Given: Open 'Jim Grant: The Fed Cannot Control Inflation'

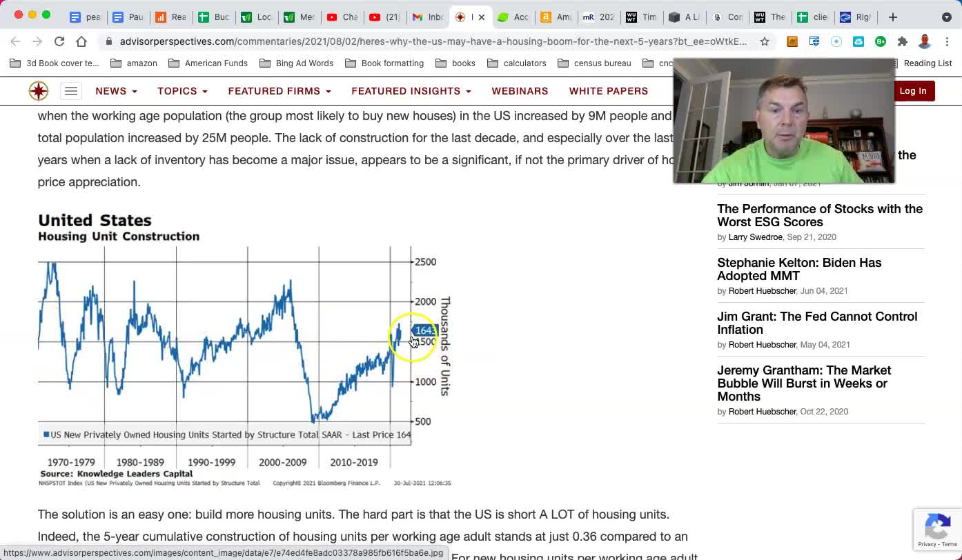Looking at the screenshot, I should 817,323.
